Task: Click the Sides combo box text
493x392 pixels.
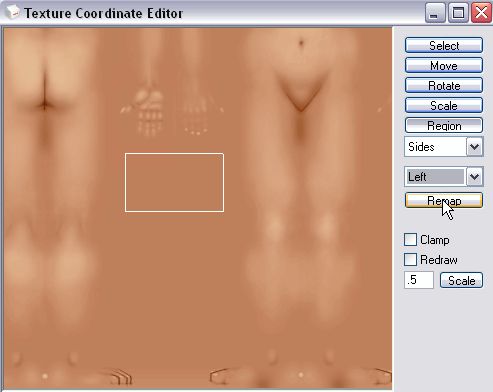Action: [421, 147]
